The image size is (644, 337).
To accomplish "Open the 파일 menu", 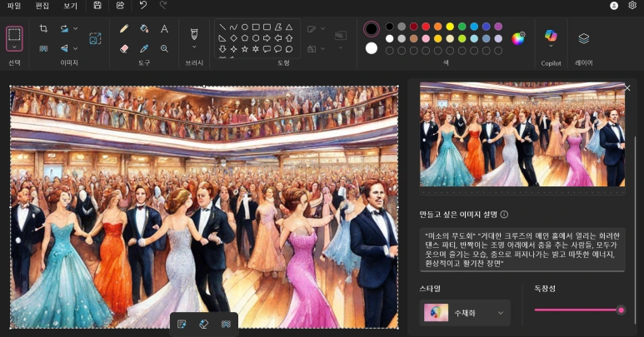I will pyautogui.click(x=14, y=5).
